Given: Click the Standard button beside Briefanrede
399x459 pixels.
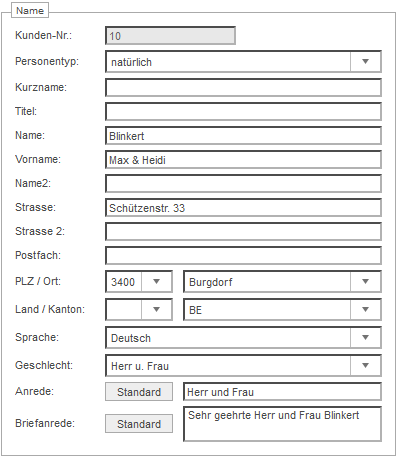Looking at the screenshot, I should click(x=139, y=424).
